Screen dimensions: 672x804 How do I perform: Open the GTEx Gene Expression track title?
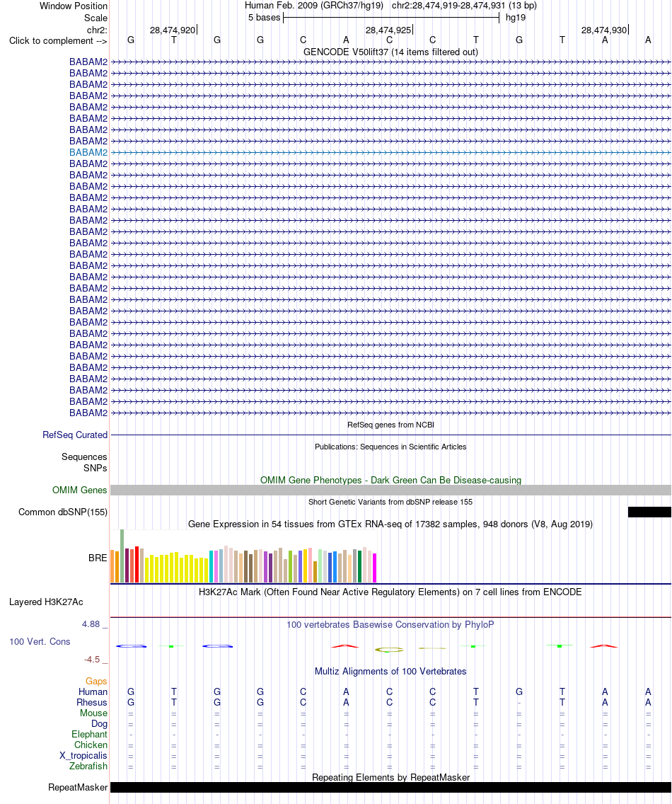[390, 524]
